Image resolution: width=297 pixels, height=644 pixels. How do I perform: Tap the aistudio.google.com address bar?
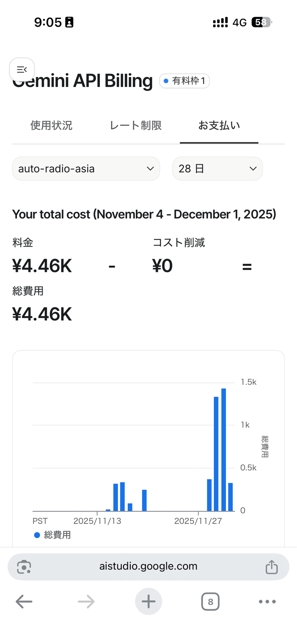[148, 567]
